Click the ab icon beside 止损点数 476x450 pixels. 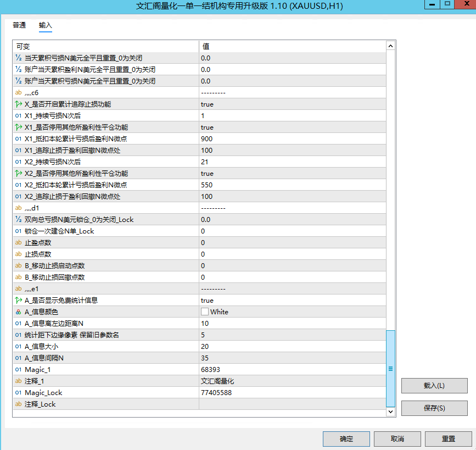click(19, 254)
